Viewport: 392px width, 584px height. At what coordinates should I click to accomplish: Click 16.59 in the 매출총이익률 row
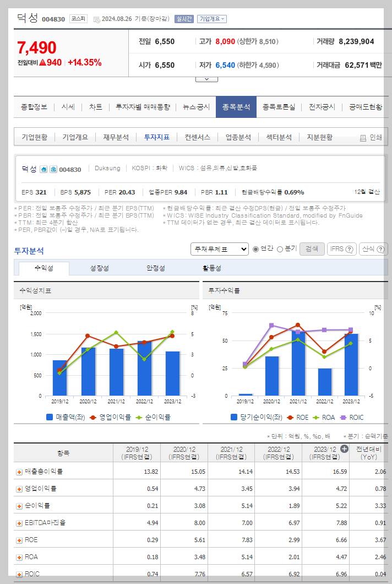tap(340, 472)
